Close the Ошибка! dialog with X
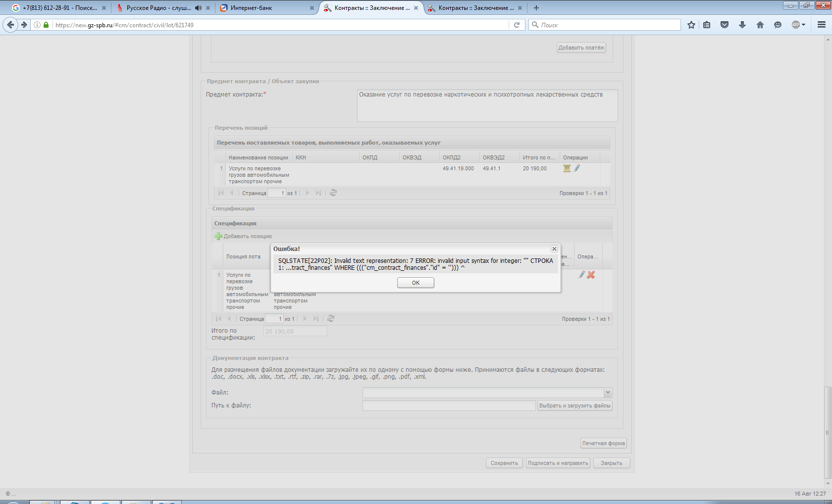This screenshot has height=504, width=832. click(554, 249)
